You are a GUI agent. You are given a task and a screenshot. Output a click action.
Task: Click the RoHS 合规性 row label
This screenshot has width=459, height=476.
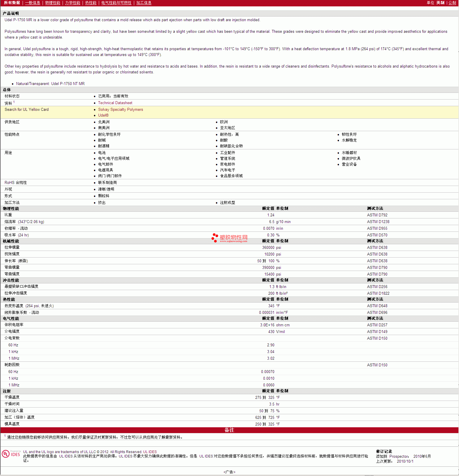point(16,183)
